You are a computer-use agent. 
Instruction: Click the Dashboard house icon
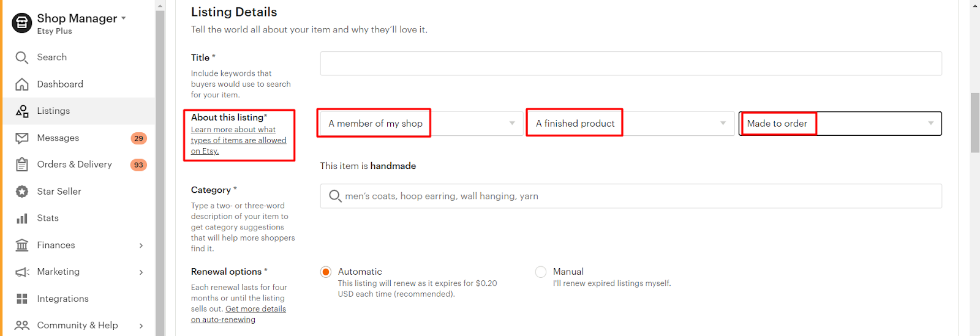(x=22, y=84)
